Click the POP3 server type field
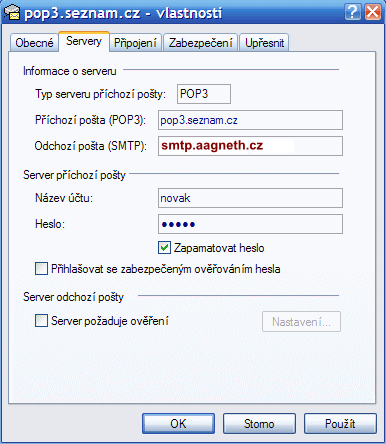This screenshot has height=444, width=386. coord(204,94)
